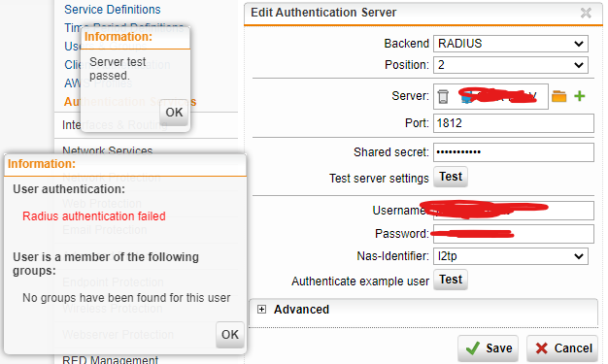Click the 'Radius authentication failed' message
Image resolution: width=608 pixels, height=364 pixels.
pyautogui.click(x=94, y=216)
